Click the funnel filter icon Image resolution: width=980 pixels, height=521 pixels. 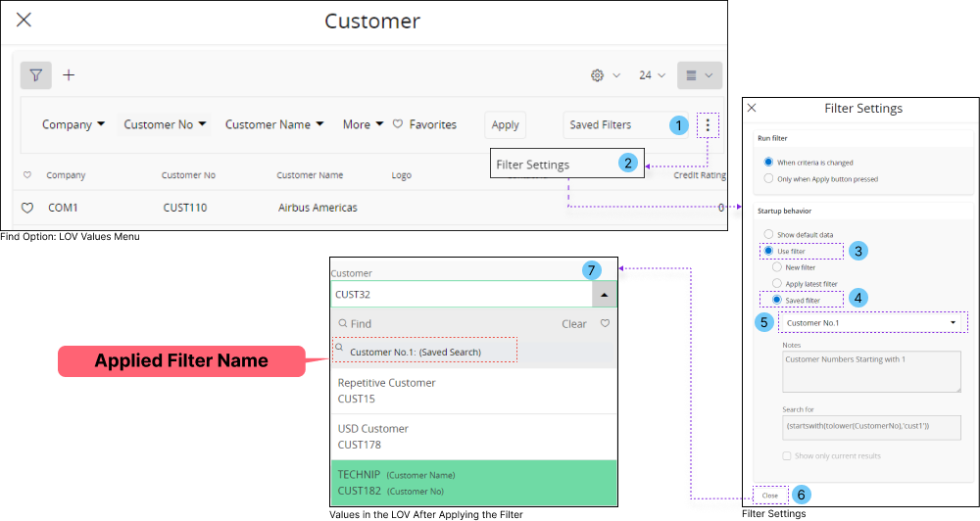(x=35, y=74)
